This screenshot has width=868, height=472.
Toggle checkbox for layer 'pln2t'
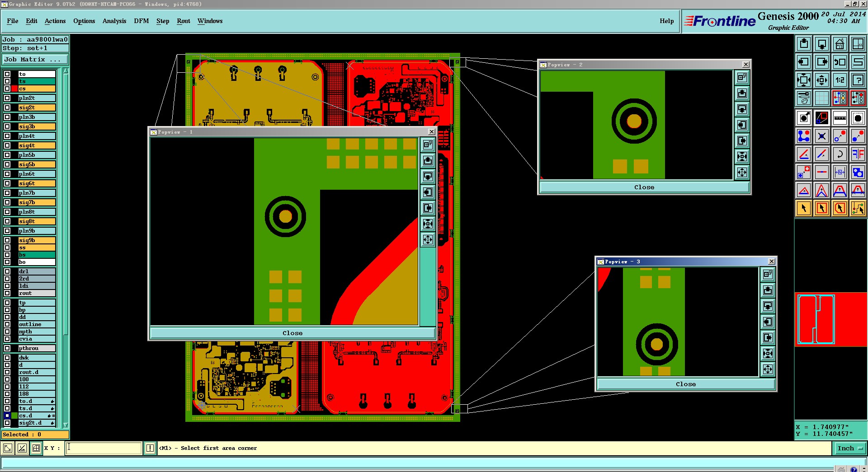(x=7, y=98)
